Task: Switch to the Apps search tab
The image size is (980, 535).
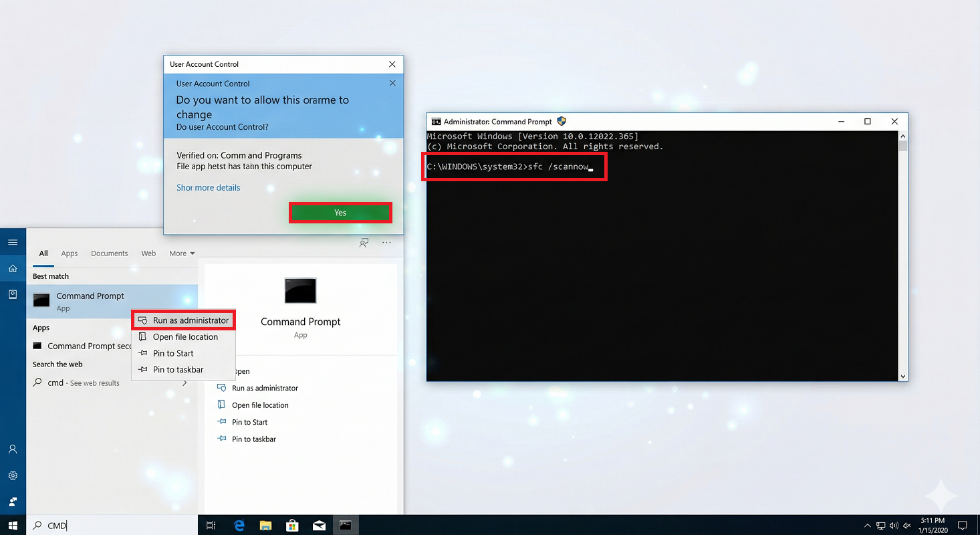Action: click(70, 253)
